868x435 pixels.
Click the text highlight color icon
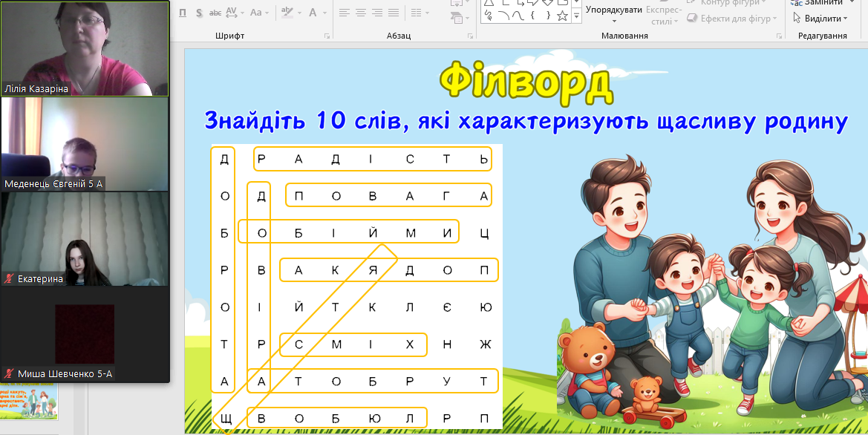tap(287, 12)
